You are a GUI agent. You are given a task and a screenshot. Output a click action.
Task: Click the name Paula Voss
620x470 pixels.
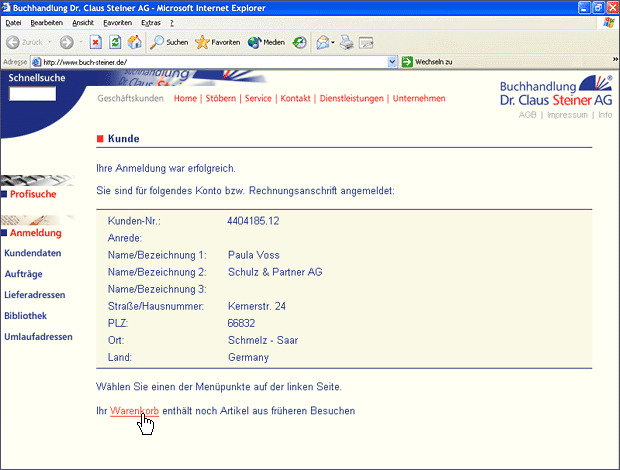(x=254, y=255)
